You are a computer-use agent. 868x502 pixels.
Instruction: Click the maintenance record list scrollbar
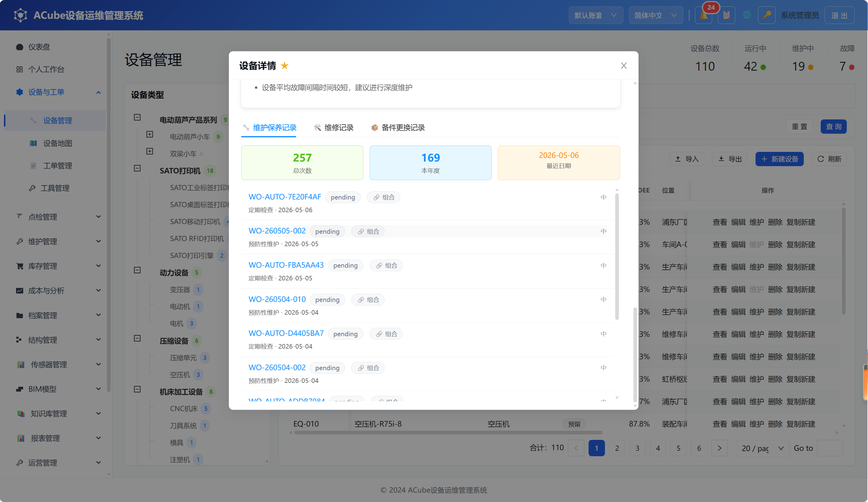pos(616,256)
